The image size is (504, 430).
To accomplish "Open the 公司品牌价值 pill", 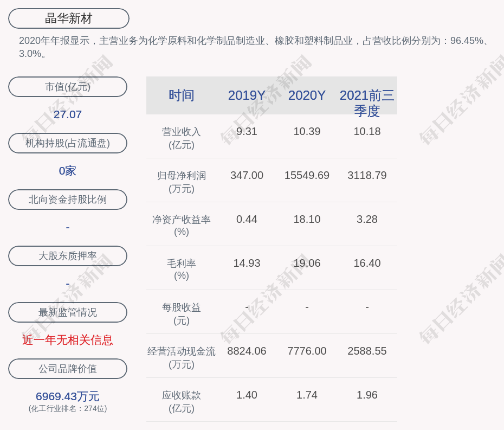I will pos(68,369).
